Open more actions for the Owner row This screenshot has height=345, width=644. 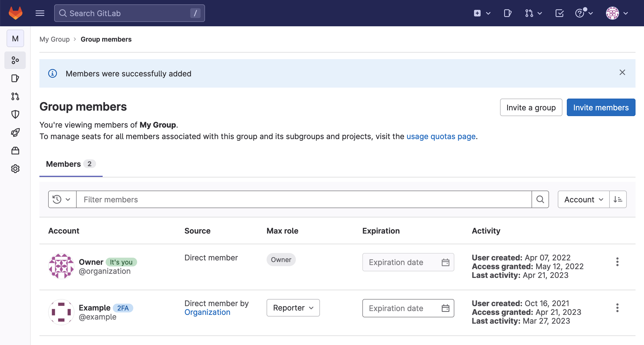pos(617,262)
